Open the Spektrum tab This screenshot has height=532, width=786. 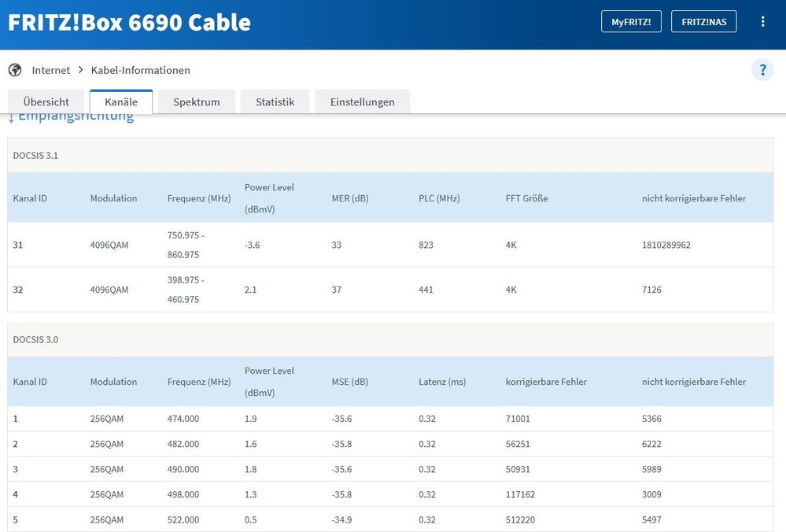pyautogui.click(x=196, y=102)
